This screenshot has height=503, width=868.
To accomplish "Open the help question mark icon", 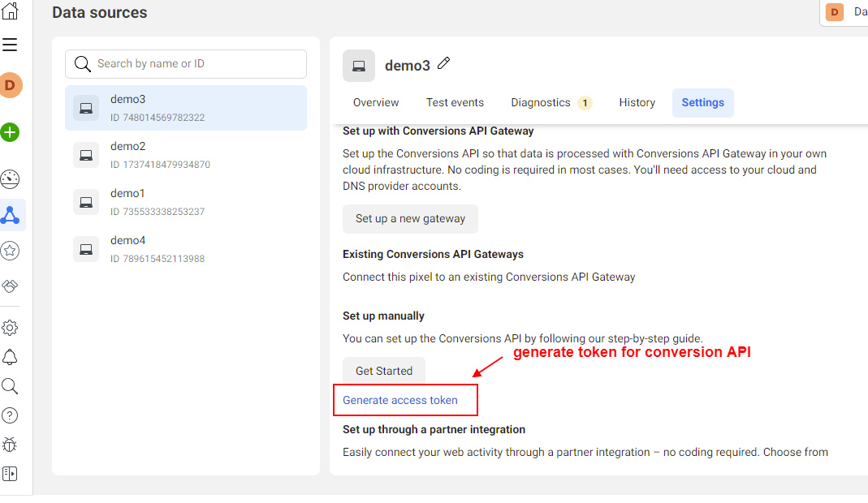I will pyautogui.click(x=10, y=415).
